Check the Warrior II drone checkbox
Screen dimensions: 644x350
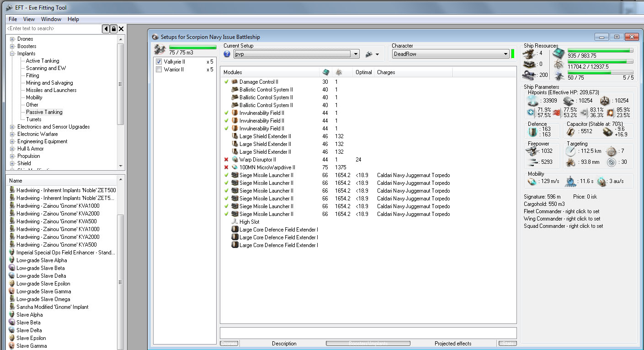[x=159, y=70]
